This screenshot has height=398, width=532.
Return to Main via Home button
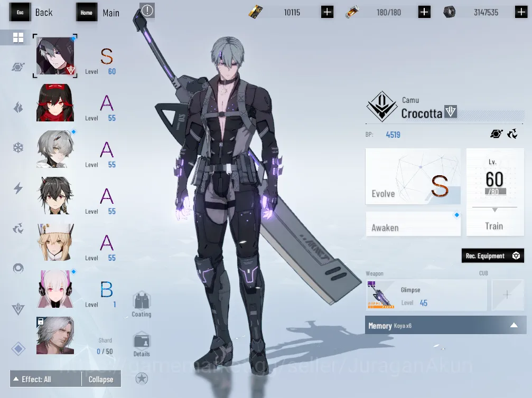98,13
